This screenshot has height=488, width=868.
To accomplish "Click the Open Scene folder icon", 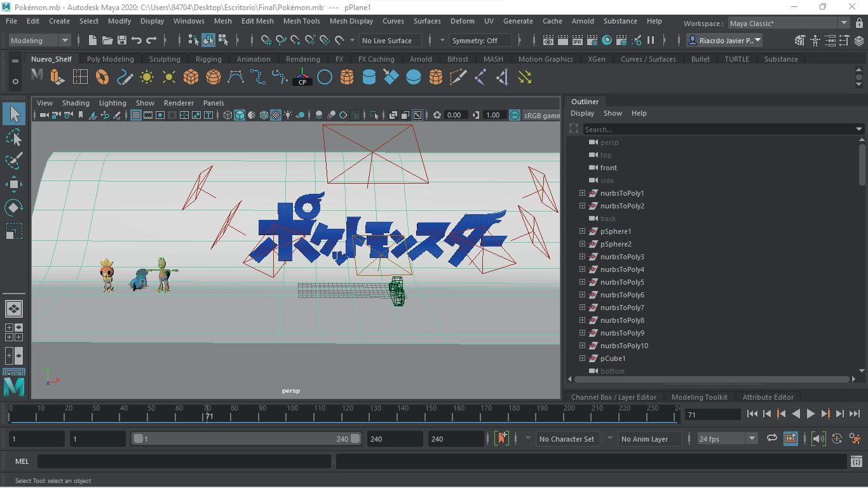I will 107,40.
